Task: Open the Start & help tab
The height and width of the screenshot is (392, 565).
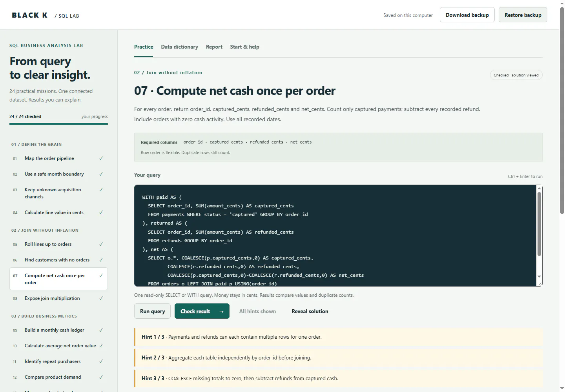Action: click(x=244, y=47)
